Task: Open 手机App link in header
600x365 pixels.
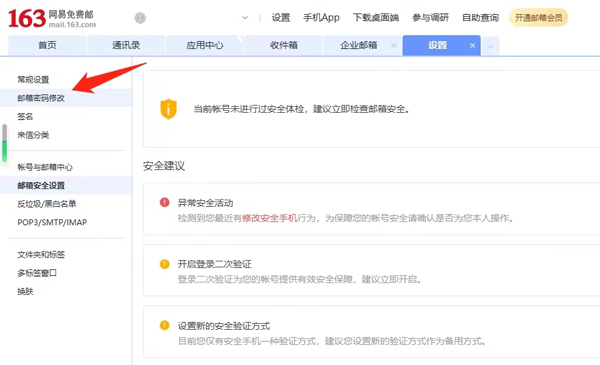Action: 321,18
